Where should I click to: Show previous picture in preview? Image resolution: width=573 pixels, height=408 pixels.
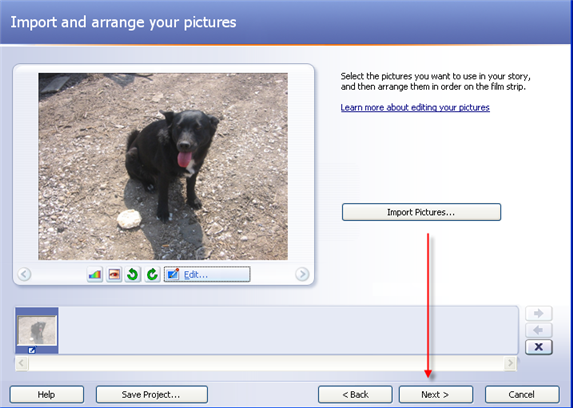click(24, 274)
